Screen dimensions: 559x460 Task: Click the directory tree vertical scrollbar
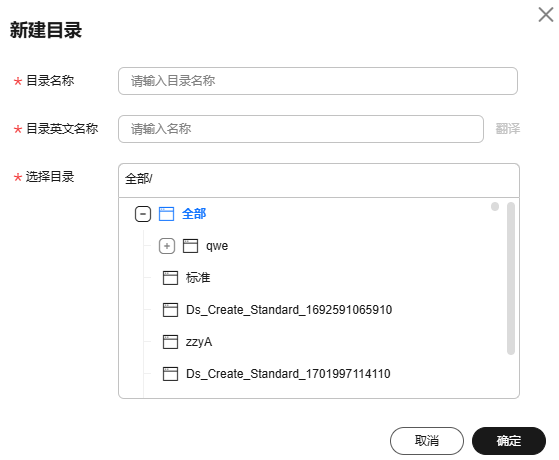point(511,278)
